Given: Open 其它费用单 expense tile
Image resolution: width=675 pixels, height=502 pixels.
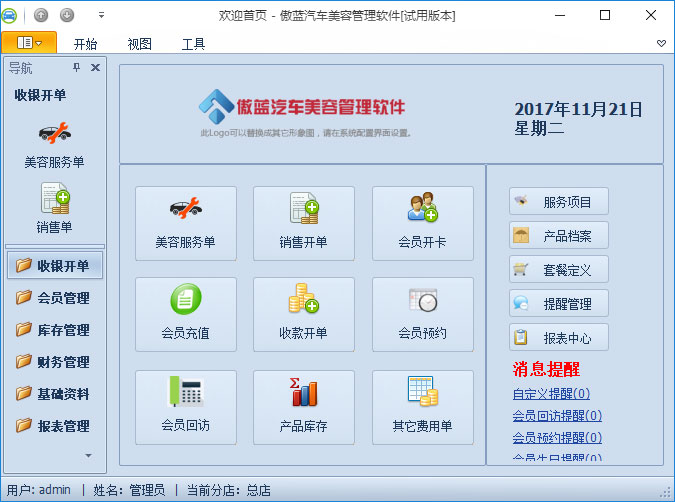Looking at the screenshot, I should coord(422,406).
